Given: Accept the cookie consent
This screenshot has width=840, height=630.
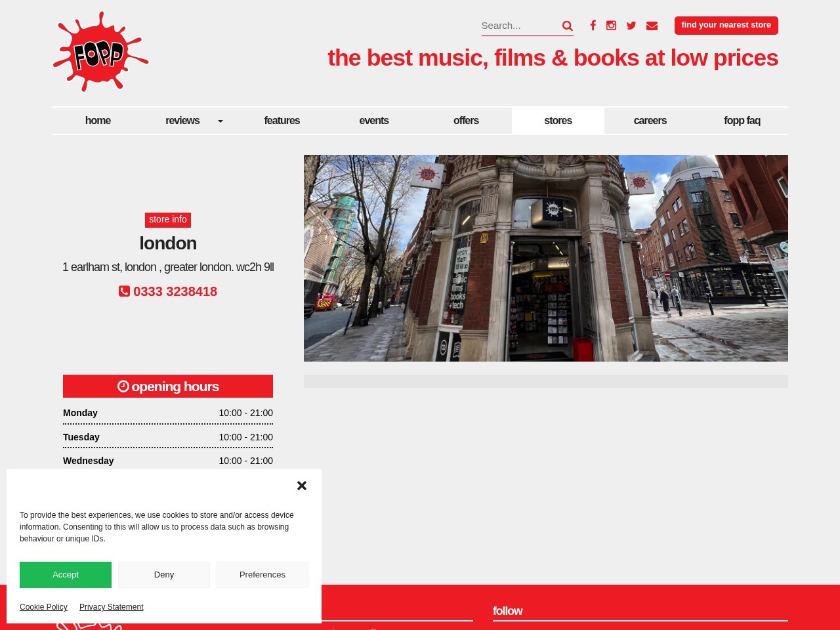Looking at the screenshot, I should point(66,574).
